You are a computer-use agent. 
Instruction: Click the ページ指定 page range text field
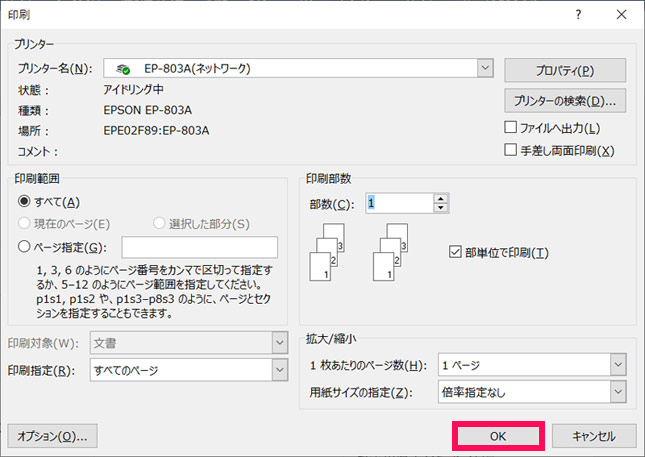[x=199, y=247]
